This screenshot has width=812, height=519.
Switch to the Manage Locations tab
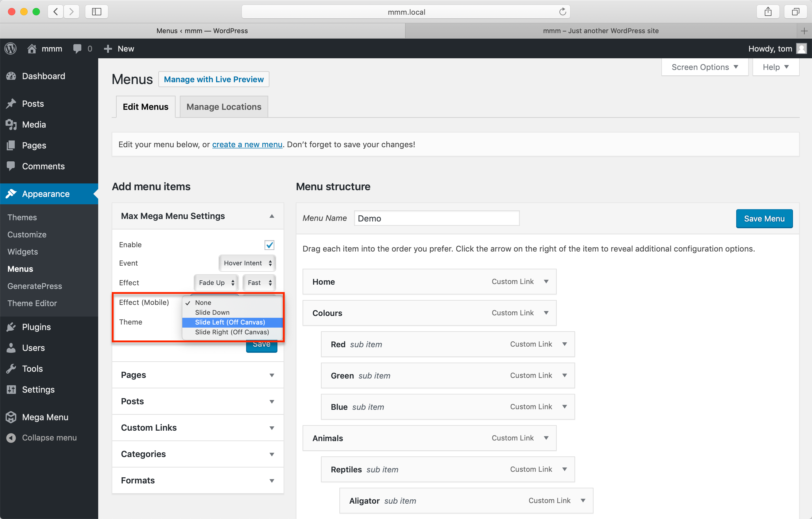(x=224, y=107)
